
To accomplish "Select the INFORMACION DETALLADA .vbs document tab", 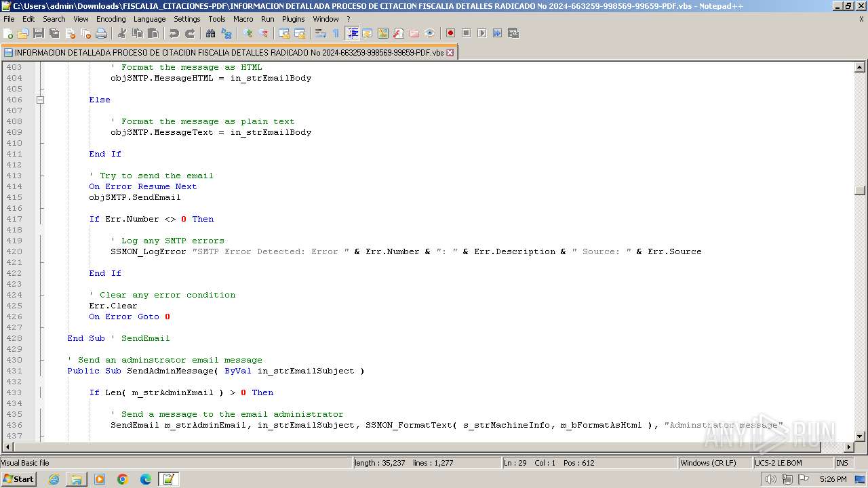I will (229, 52).
